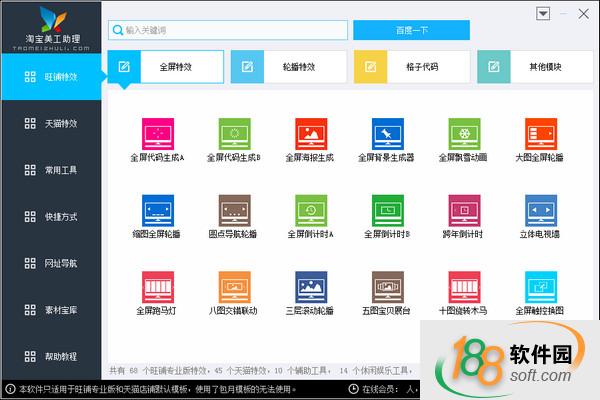Select the 全屏背景生成器 icon
This screenshot has height=400, width=600.
[x=388, y=133]
